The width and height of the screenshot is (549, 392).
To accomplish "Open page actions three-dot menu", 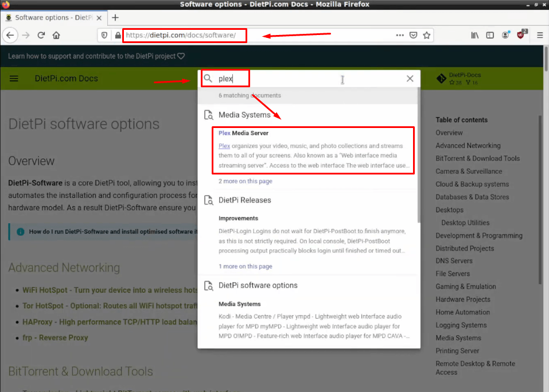I will (x=400, y=35).
